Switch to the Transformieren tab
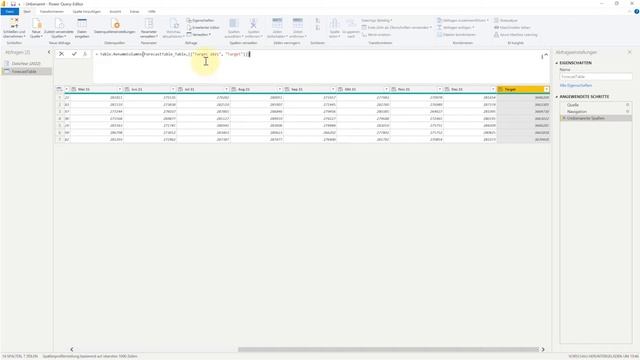Viewport: 640px width, 360px height. click(x=52, y=11)
